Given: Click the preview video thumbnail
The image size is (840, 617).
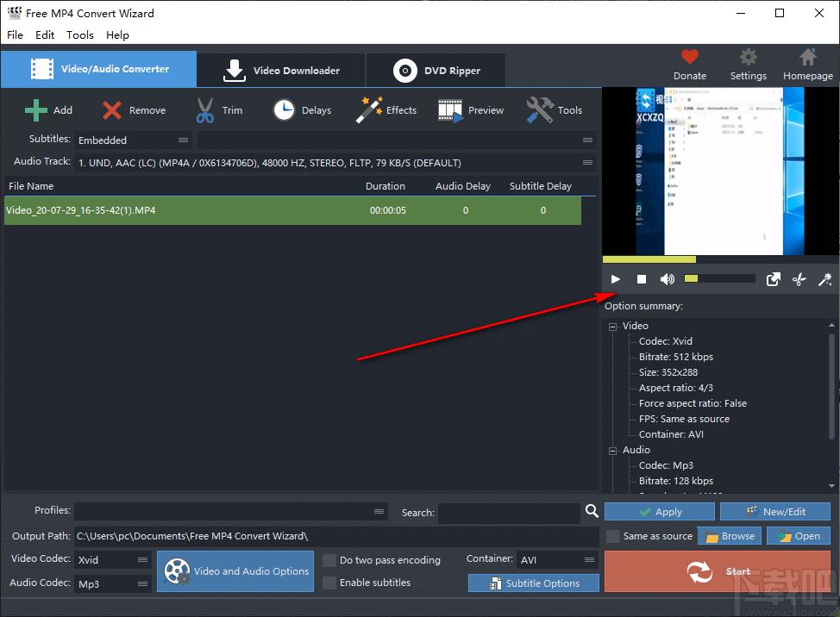Looking at the screenshot, I should [x=720, y=171].
